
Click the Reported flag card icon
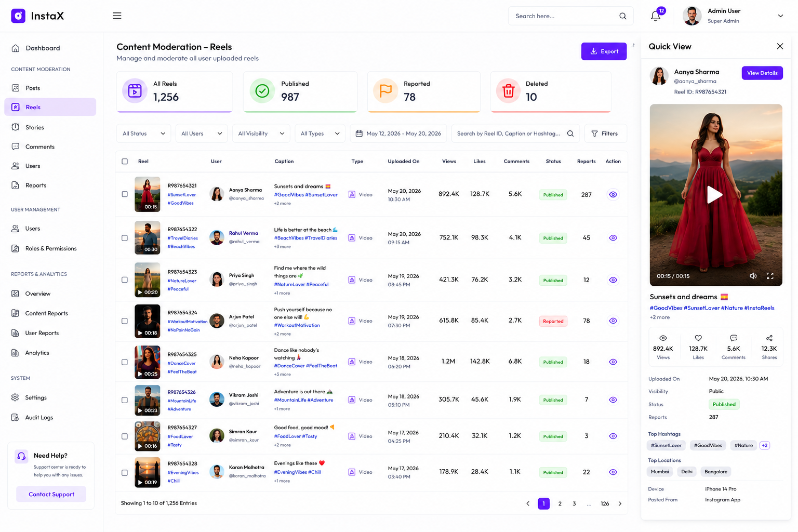pyautogui.click(x=385, y=91)
